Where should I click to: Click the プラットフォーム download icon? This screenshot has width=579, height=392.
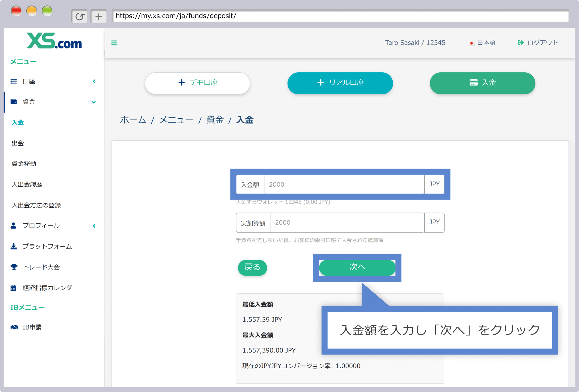14,246
